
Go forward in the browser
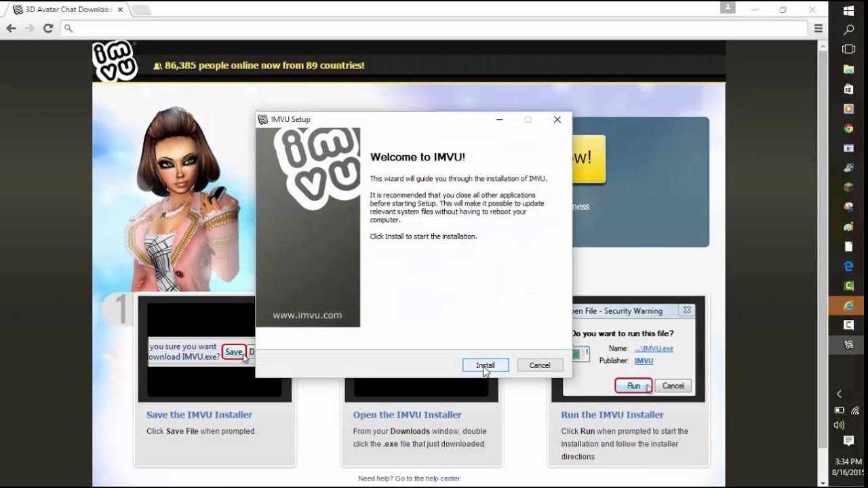pyautogui.click(x=29, y=28)
